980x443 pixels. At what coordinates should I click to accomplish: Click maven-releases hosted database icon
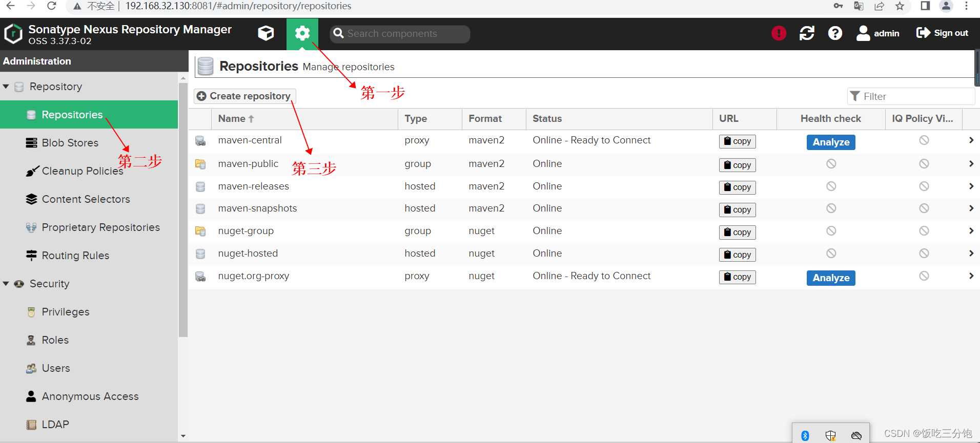pyautogui.click(x=200, y=187)
